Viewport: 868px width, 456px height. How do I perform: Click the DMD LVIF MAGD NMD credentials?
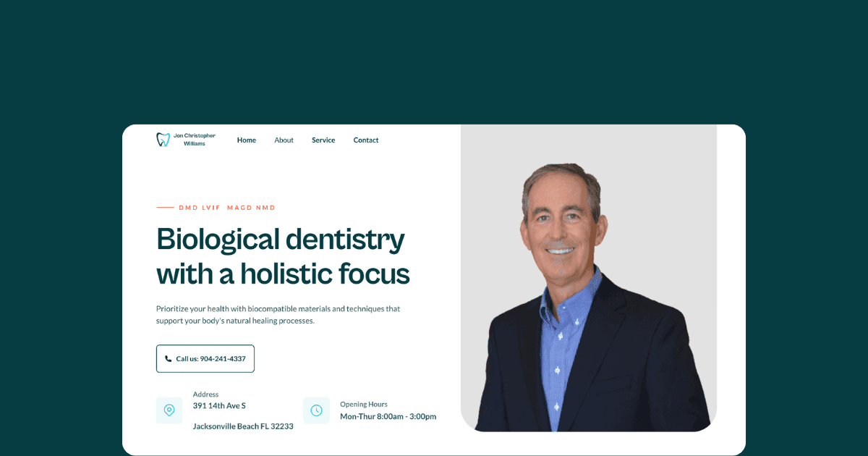tap(227, 208)
